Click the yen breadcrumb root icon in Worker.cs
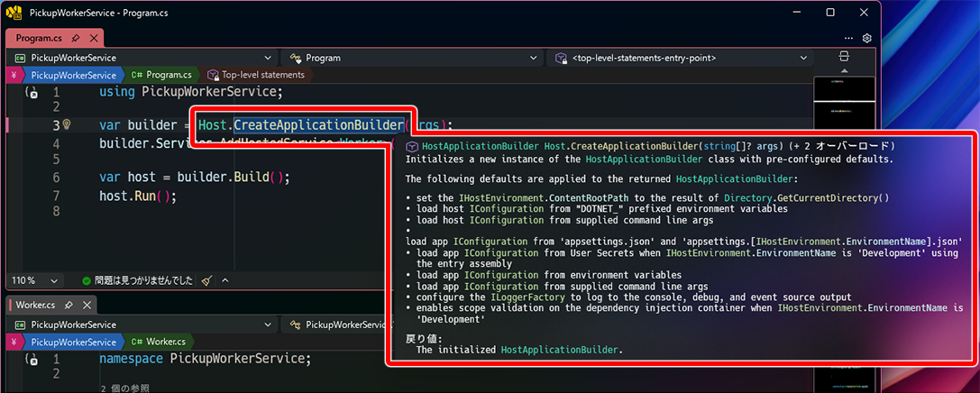Screen dimensions: 980x393 click(x=14, y=343)
